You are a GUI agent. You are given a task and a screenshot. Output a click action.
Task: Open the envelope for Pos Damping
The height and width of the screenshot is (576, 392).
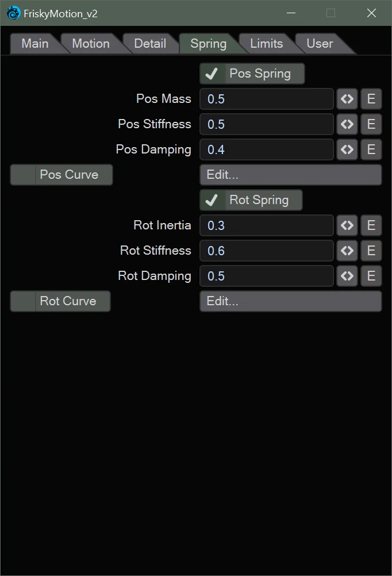[371, 149]
